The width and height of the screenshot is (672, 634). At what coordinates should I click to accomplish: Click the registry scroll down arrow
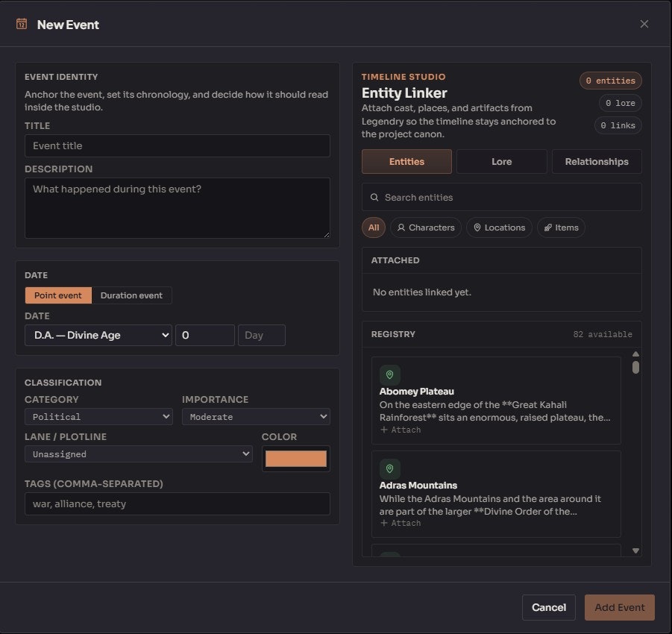[x=635, y=551]
